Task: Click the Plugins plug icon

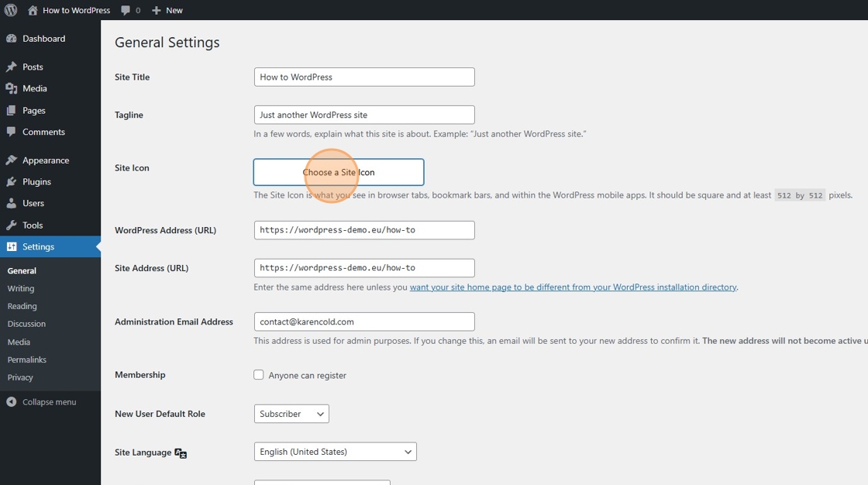Action: (11, 181)
